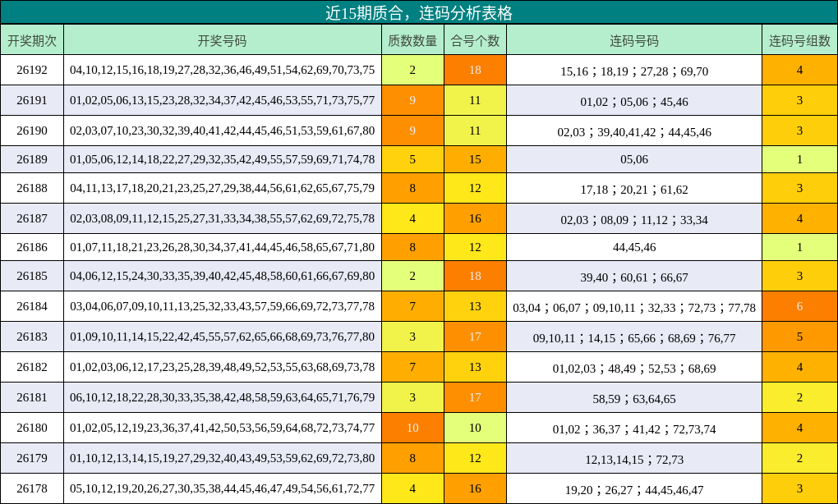Click prime count 10 in row 26180
The width and height of the screenshot is (838, 504).
(x=412, y=428)
